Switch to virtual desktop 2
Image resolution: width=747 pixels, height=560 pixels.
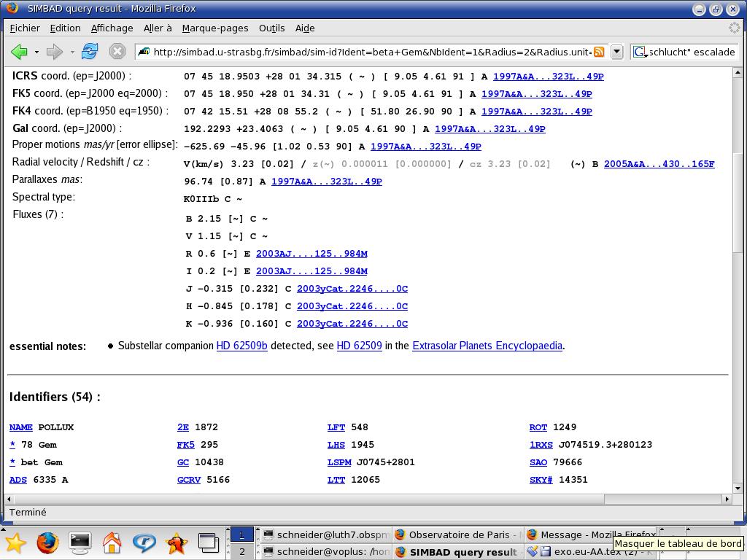[241, 552]
